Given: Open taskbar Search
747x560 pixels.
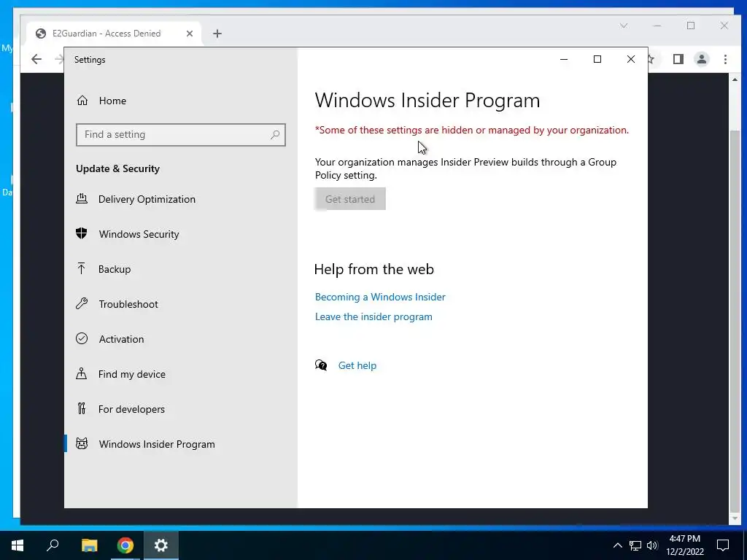Looking at the screenshot, I should tap(53, 545).
